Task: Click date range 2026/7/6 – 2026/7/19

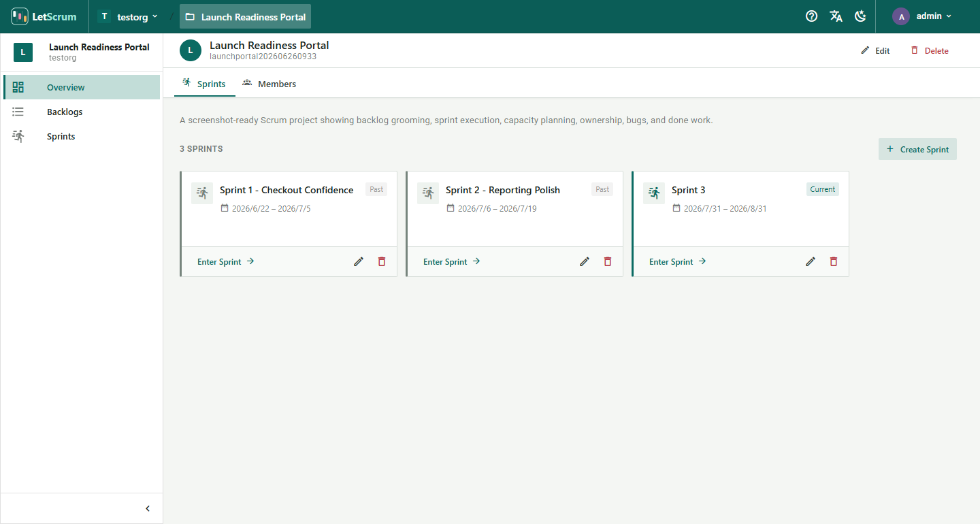Action: point(497,208)
